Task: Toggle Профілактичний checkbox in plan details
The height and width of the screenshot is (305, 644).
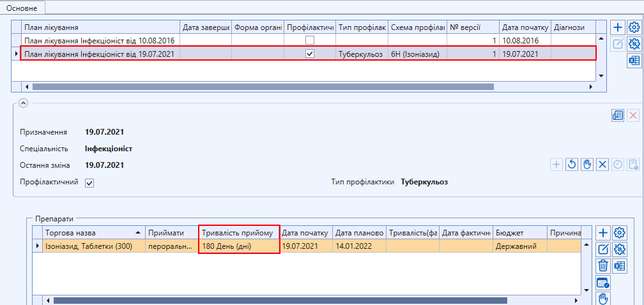Action: pos(89,183)
